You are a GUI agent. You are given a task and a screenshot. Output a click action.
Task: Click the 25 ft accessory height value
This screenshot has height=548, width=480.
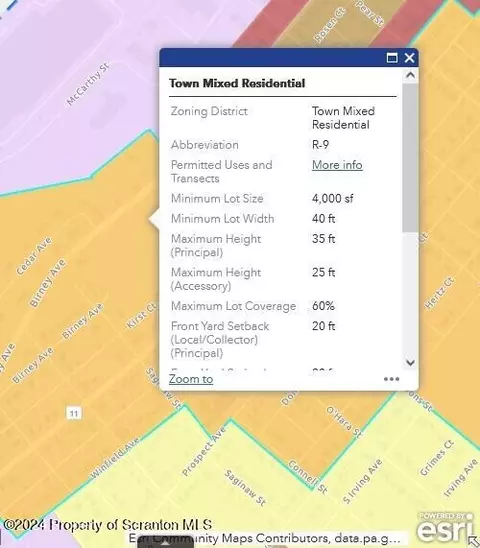pos(324,272)
